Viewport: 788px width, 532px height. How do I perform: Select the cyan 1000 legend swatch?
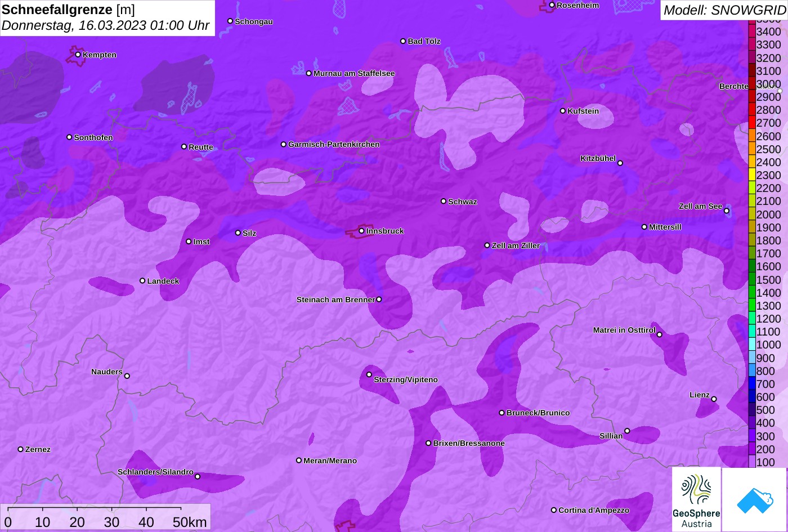click(x=752, y=345)
